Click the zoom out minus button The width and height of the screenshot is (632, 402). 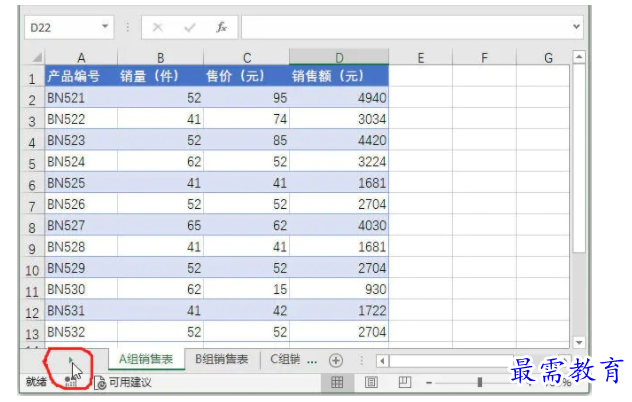pyautogui.click(x=429, y=382)
